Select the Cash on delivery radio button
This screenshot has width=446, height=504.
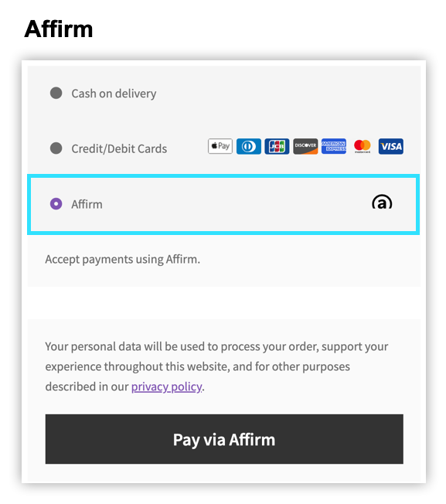click(56, 93)
